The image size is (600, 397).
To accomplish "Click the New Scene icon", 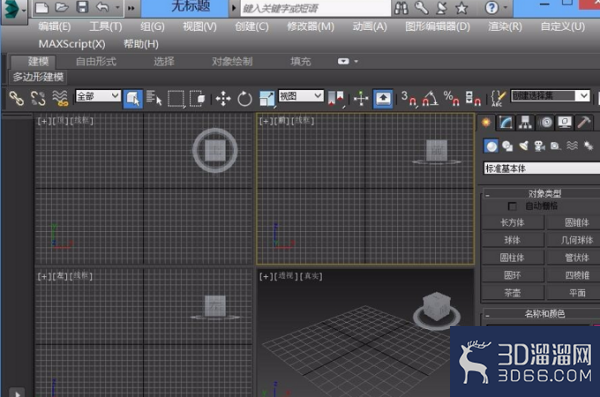I will tap(42, 7).
